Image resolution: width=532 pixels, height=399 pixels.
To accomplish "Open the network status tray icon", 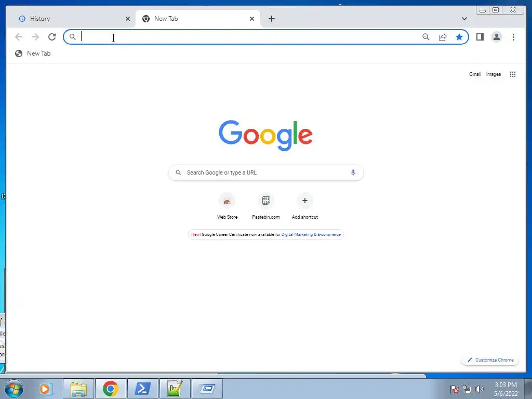I will [x=467, y=389].
